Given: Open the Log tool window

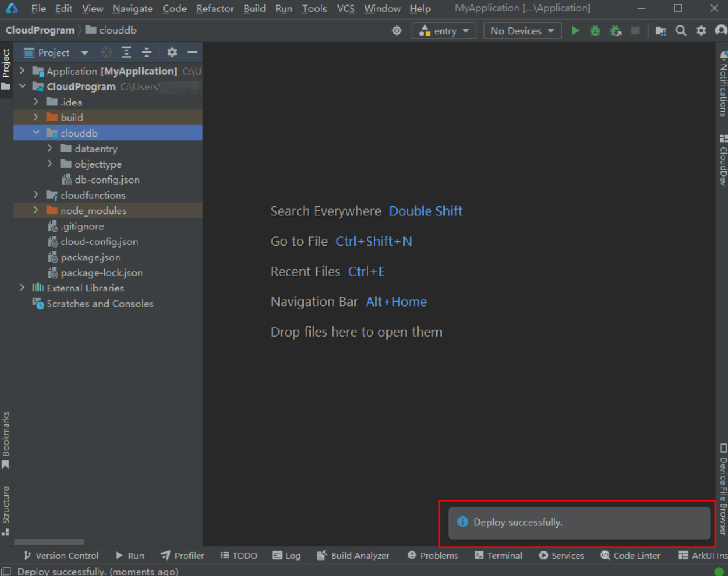Looking at the screenshot, I should pyautogui.click(x=286, y=556).
